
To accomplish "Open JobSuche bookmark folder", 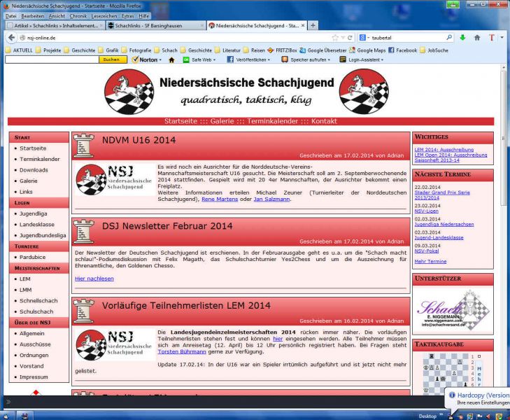I will (x=434, y=50).
